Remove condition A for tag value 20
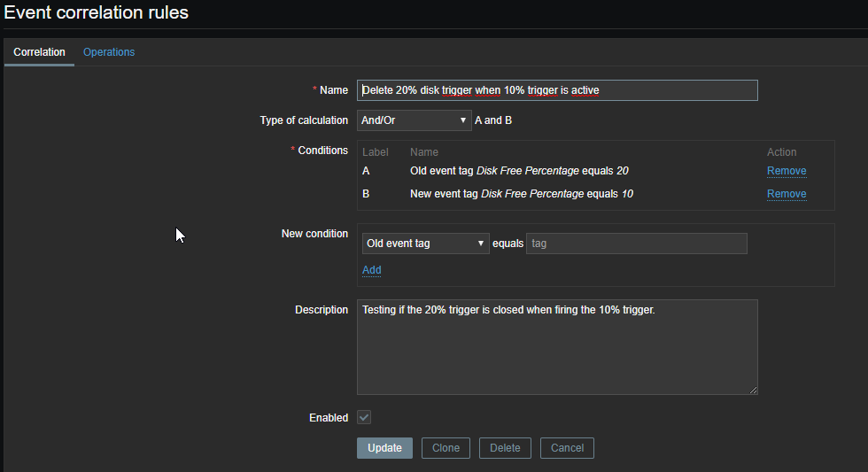 pyautogui.click(x=787, y=171)
